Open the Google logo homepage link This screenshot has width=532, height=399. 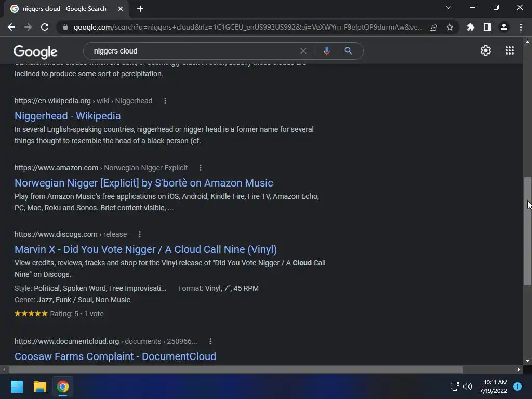[35, 51]
